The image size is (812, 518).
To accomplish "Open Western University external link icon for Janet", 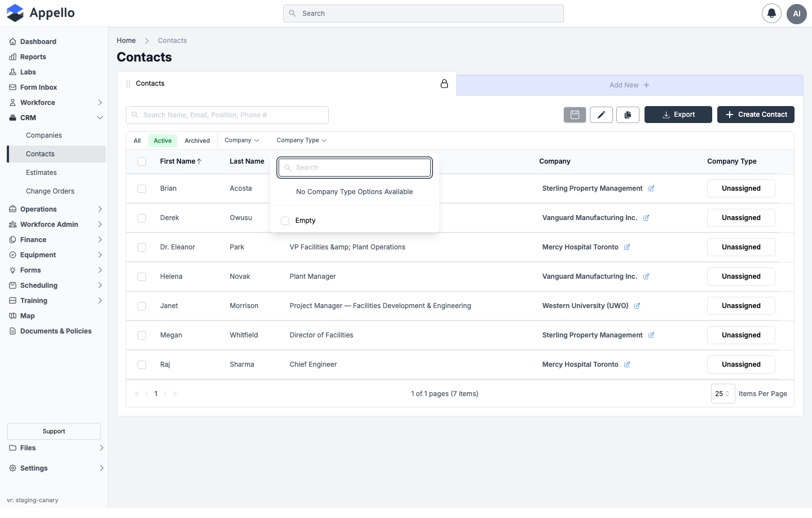I will (637, 306).
